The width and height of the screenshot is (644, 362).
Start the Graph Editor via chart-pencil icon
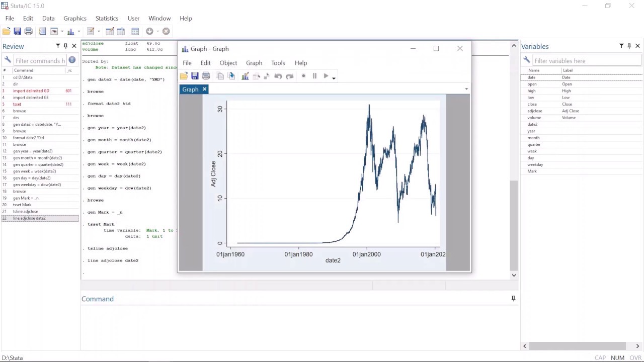245,76
